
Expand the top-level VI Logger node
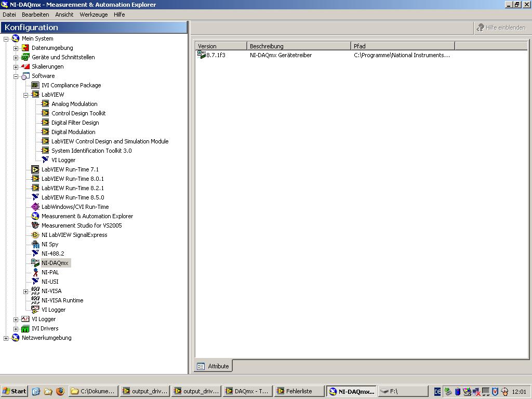(16, 320)
